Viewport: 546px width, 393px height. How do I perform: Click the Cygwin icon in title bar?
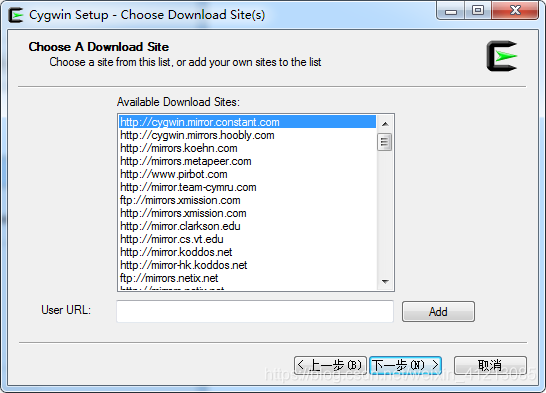(x=16, y=15)
